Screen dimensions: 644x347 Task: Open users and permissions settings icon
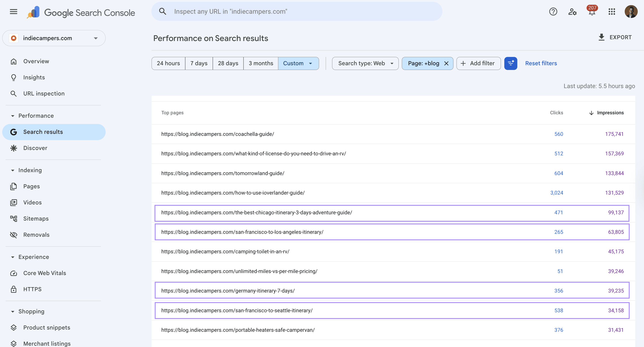(572, 11)
